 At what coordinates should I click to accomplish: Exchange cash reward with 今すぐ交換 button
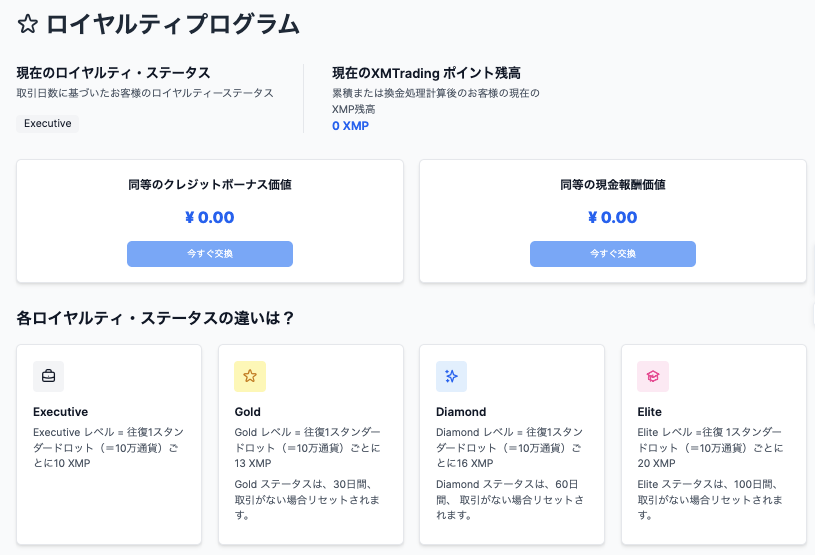(613, 254)
